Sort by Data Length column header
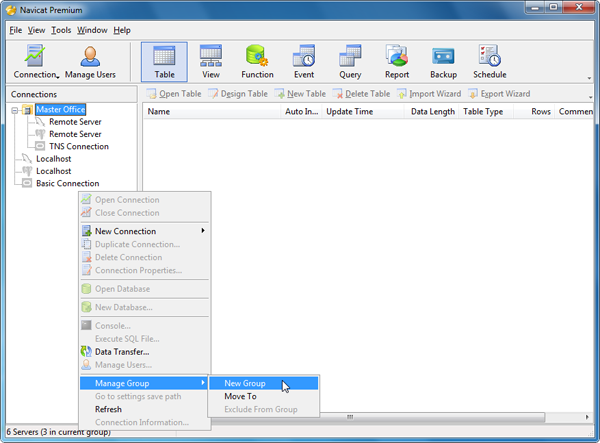The image size is (600, 443). 432,112
